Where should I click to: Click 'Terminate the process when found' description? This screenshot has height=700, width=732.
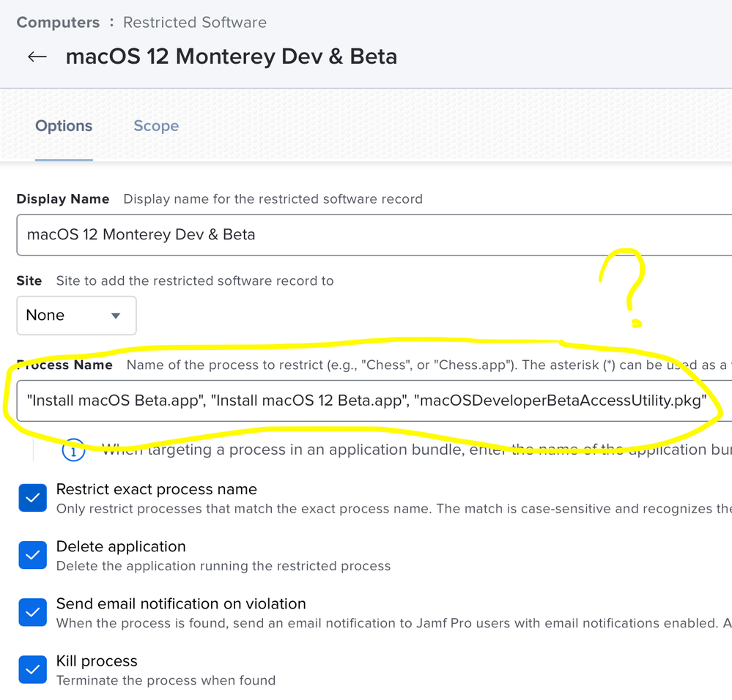click(166, 680)
